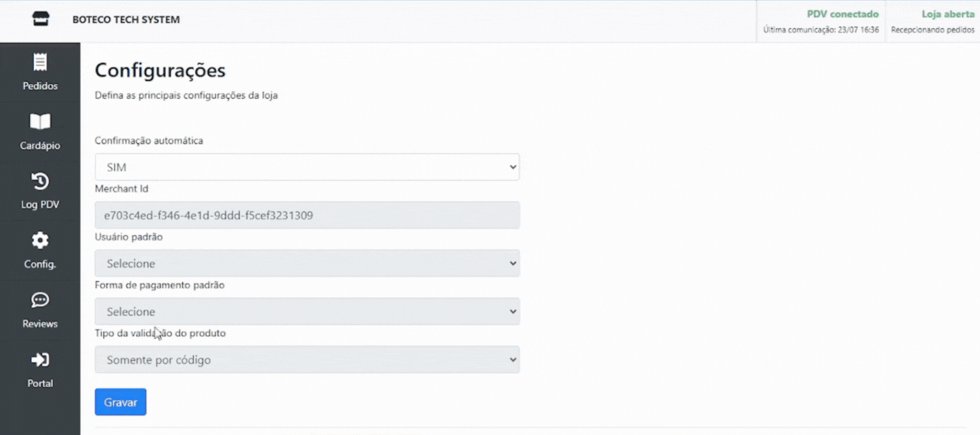Click the BOTECO TECH SYSTEM title

tap(126, 20)
